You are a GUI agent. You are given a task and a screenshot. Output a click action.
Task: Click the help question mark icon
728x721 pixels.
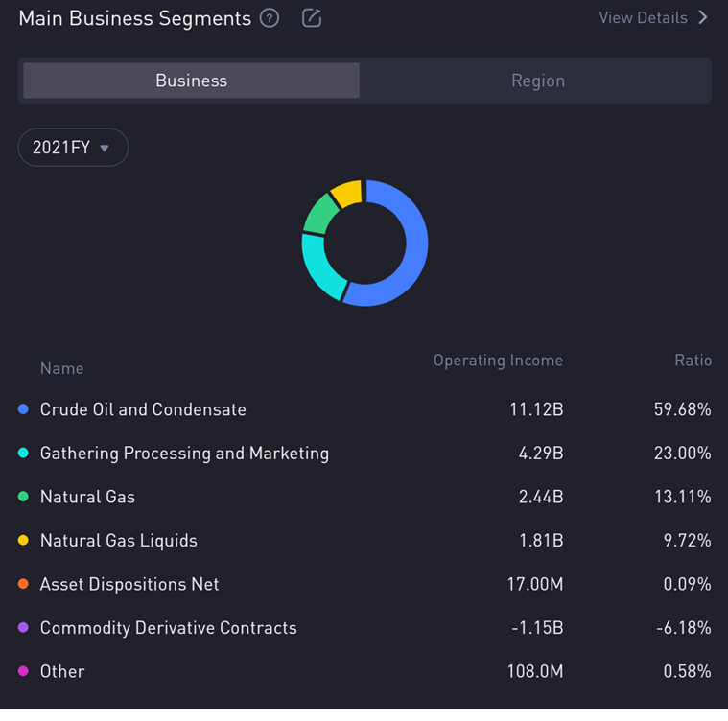click(270, 18)
